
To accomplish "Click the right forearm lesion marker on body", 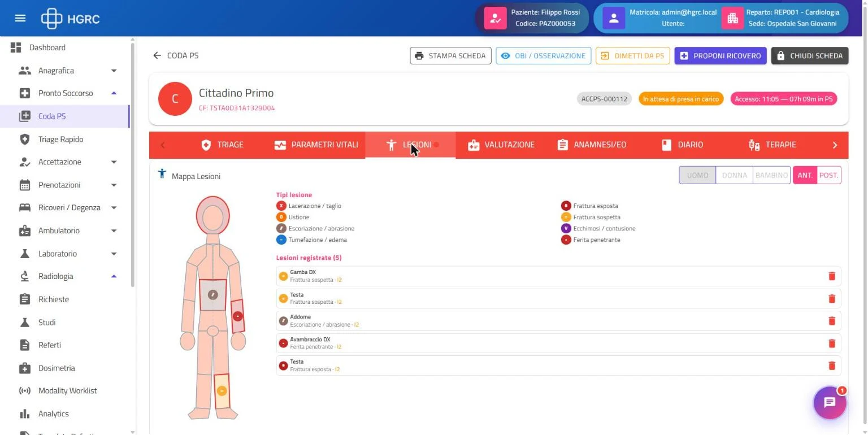I will click(238, 316).
